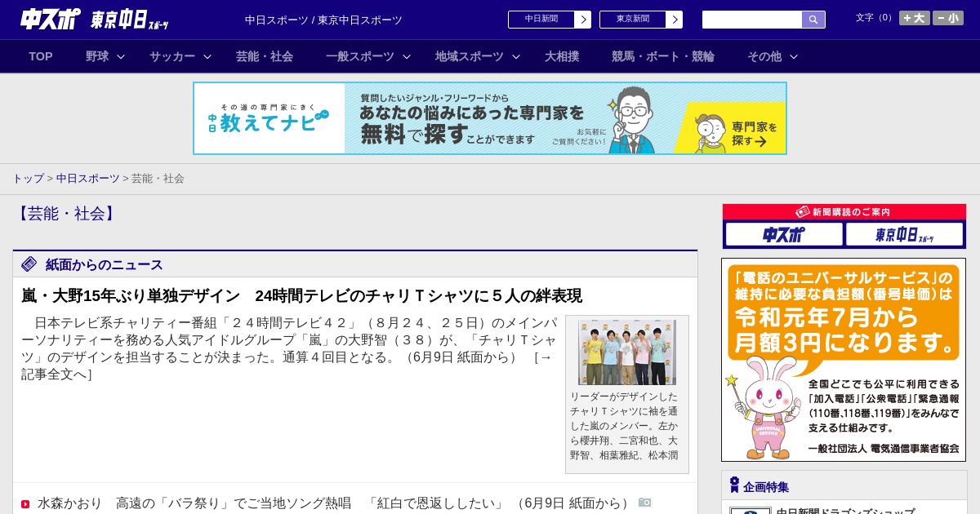Open 野球 navigation menu
Screen dimensions: 980x514
click(x=97, y=56)
